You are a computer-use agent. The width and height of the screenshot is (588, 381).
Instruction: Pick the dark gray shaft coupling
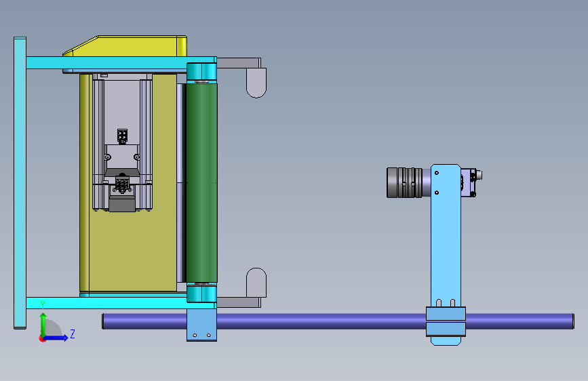pyautogui.click(x=404, y=182)
